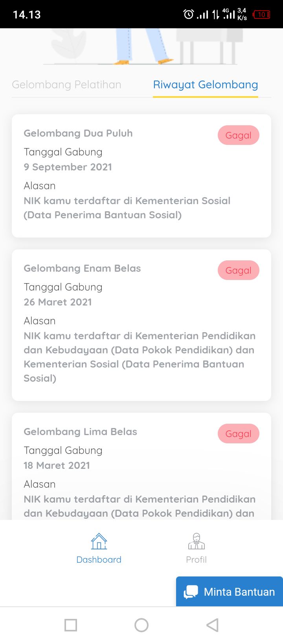Image resolution: width=283 pixels, height=644 pixels.
Task: Tap the red battery indicator icon
Action: coord(261,15)
